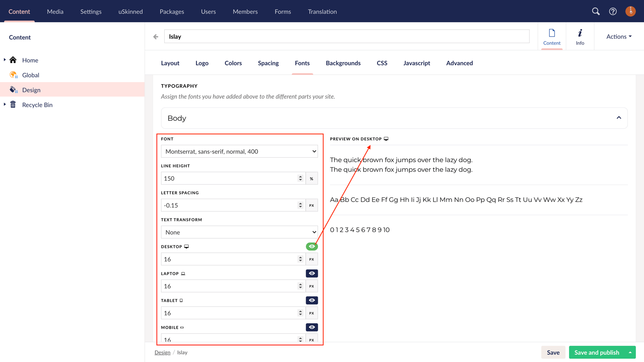The height and width of the screenshot is (362, 644).
Task: Select the Design item in the sidebar
Action: pyautogui.click(x=31, y=90)
